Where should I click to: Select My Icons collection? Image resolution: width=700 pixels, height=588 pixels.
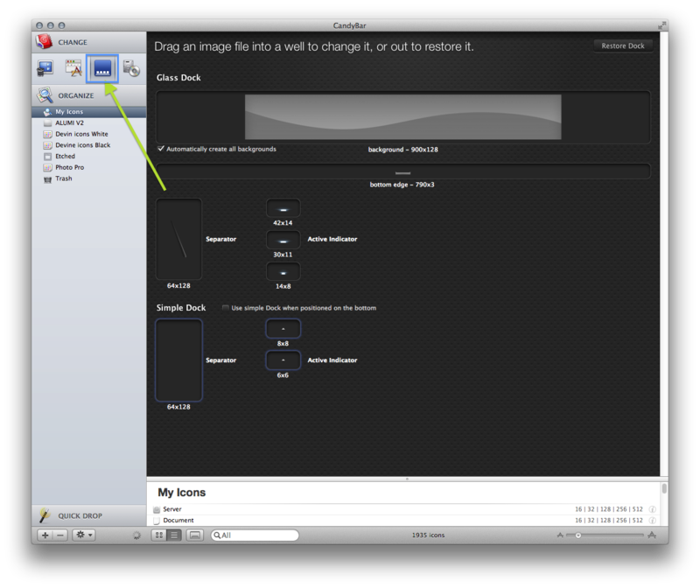pyautogui.click(x=89, y=112)
